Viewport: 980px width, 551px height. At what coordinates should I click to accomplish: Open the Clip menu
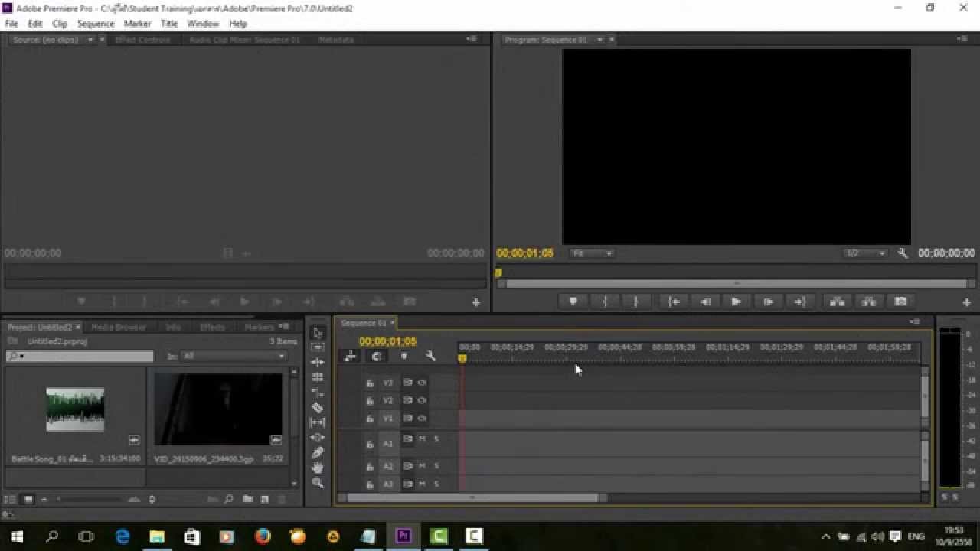(60, 24)
